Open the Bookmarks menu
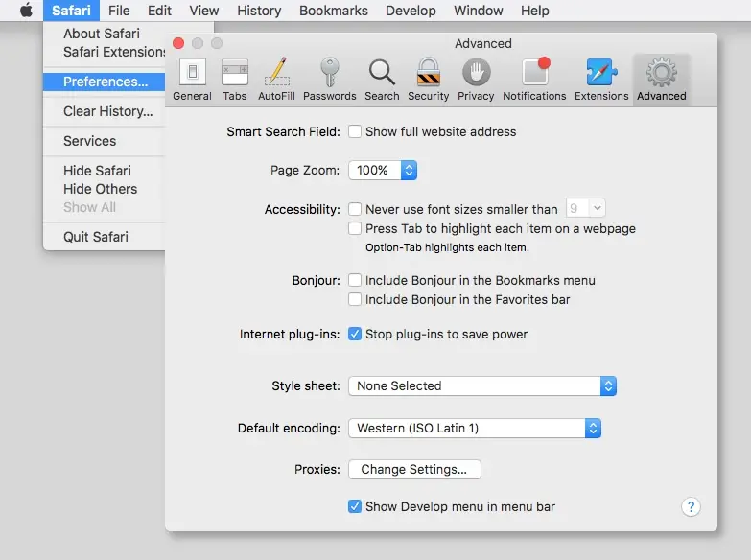Screen dimensions: 751x560 [334, 10]
